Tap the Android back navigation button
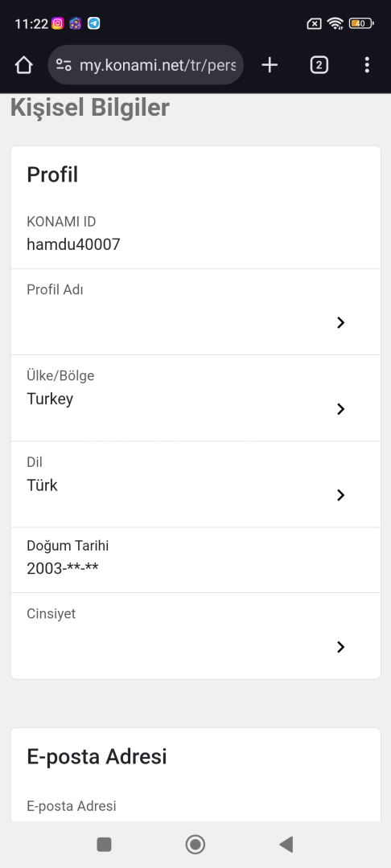This screenshot has width=391, height=868. pos(286,844)
